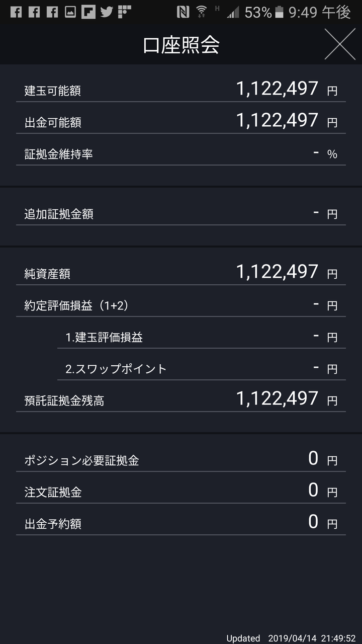This screenshot has height=644, width=362.
Task: Tap 約定評価損益（1+2）row
Action: click(181, 304)
